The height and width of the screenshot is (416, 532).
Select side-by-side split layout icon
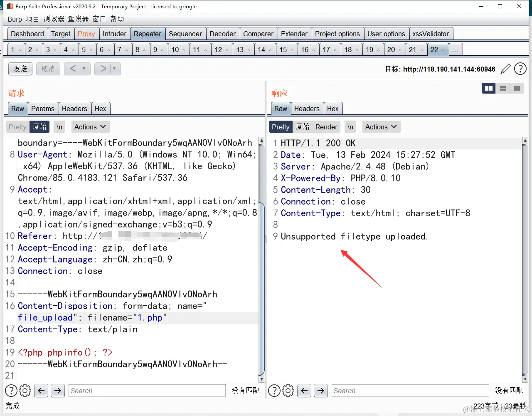coord(489,88)
